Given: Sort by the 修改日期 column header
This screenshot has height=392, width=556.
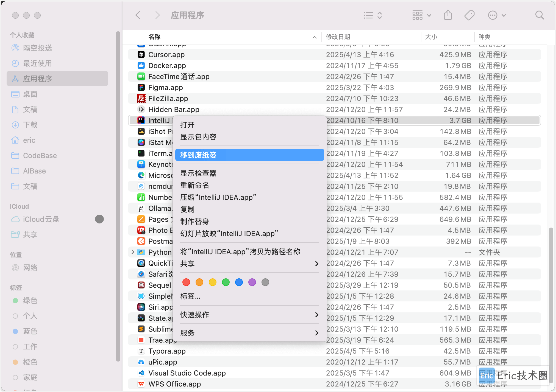Looking at the screenshot, I should 371,37.
